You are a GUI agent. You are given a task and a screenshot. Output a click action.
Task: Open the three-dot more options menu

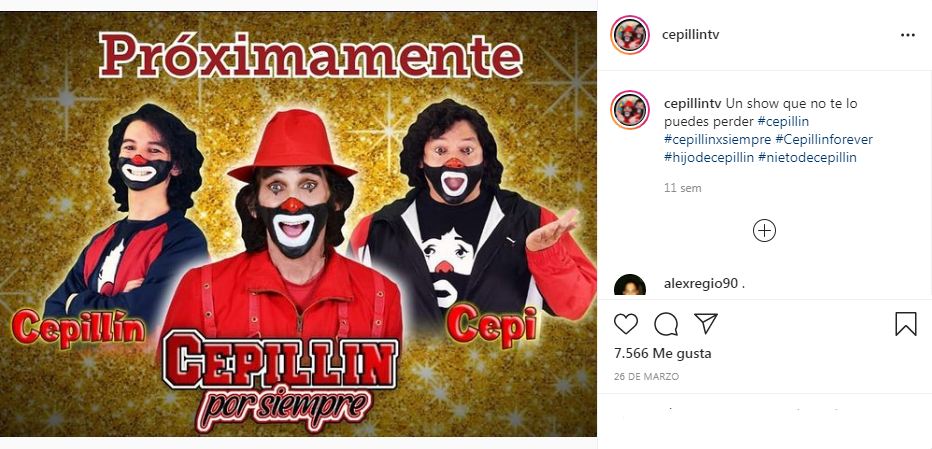908,35
